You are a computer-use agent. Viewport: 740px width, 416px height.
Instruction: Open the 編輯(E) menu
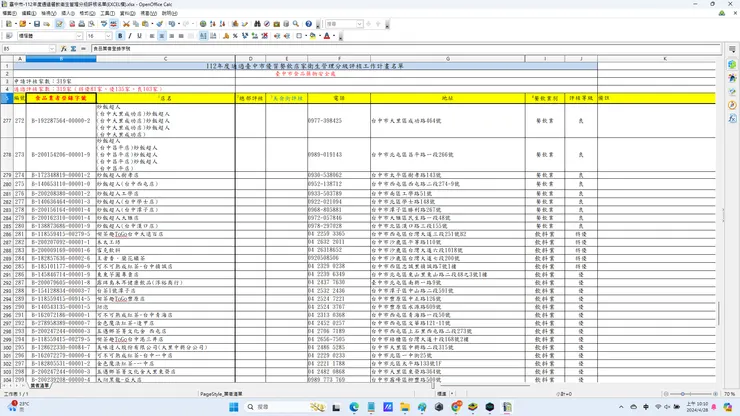[x=29, y=13]
